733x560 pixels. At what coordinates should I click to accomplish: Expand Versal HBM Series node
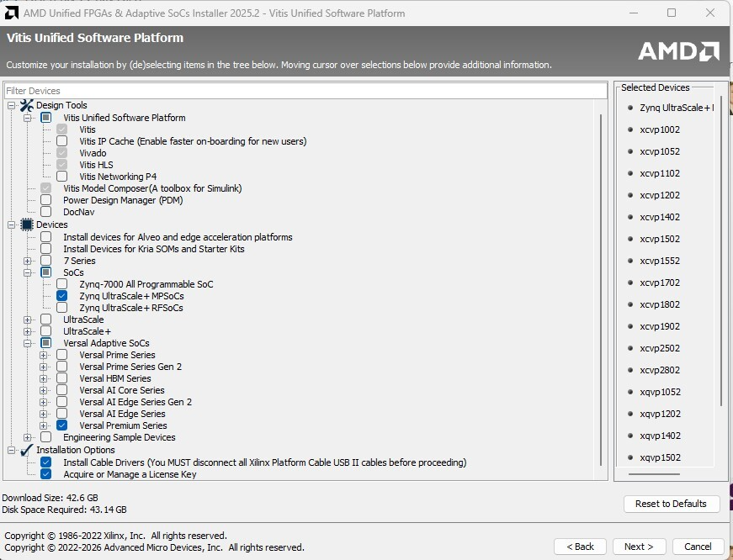[43, 378]
